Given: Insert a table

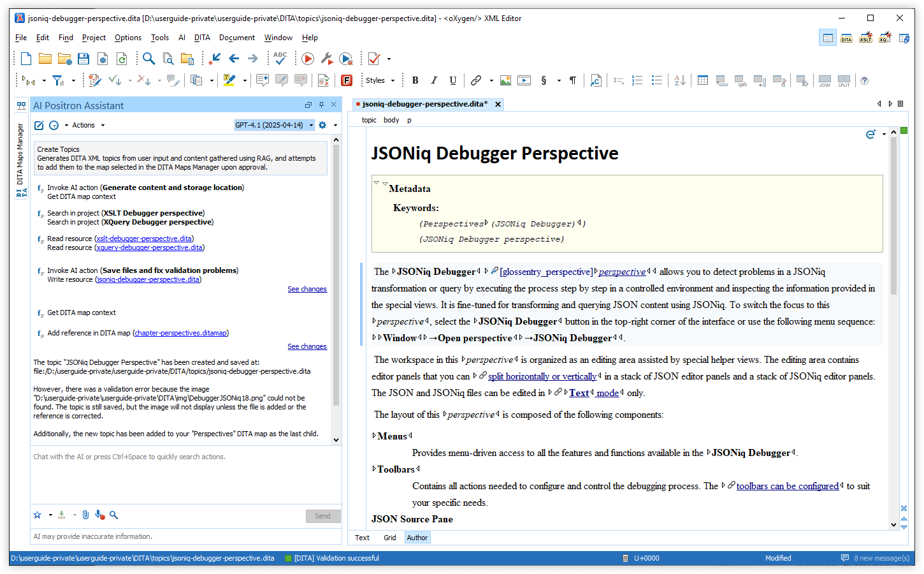Looking at the screenshot, I should click(703, 80).
